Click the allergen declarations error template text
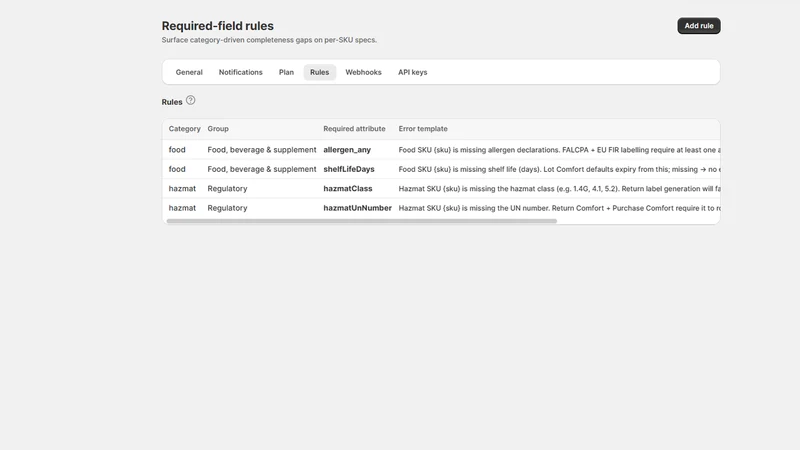This screenshot has width=800, height=450. point(559,149)
